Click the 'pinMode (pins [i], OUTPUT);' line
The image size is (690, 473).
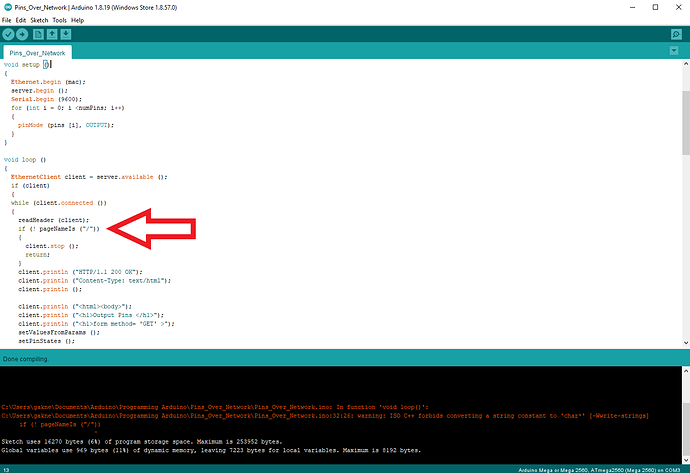tap(66, 125)
